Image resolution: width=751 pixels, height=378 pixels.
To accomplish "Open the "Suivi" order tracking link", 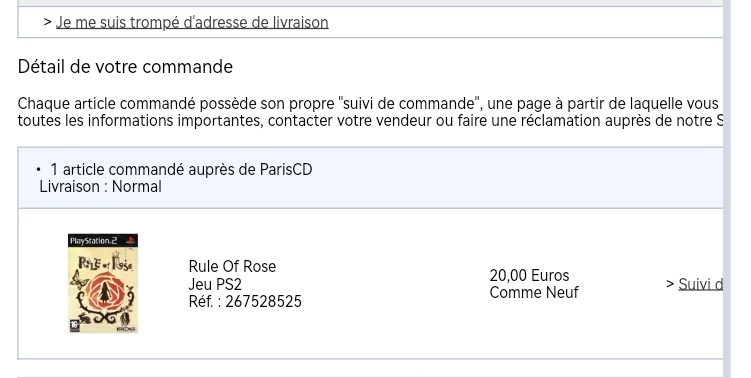I will click(x=701, y=284).
